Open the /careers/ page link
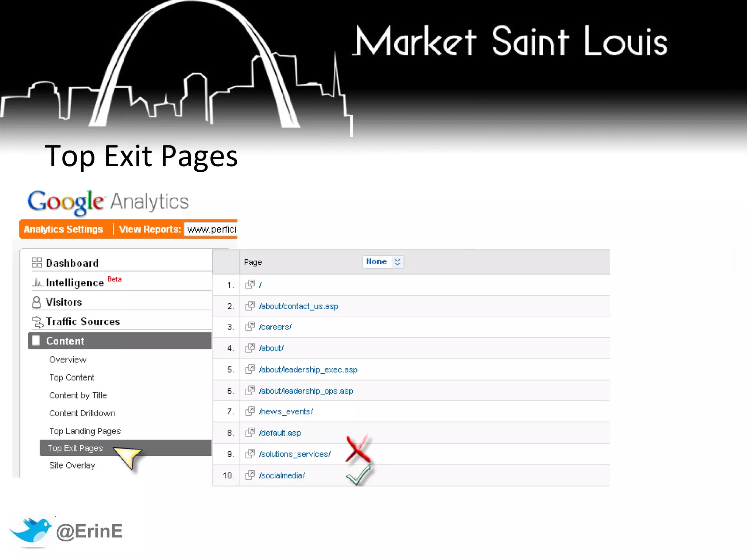 point(275,327)
